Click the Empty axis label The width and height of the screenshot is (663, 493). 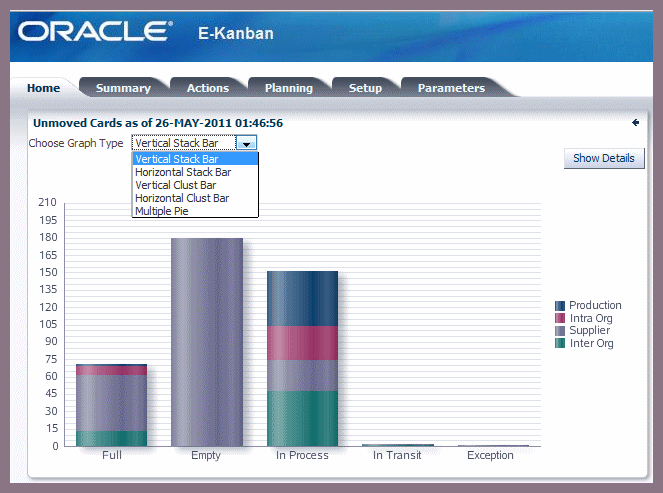point(206,456)
